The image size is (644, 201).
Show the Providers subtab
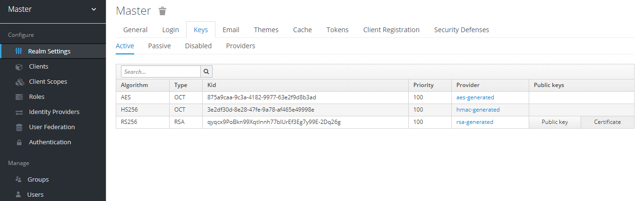point(240,46)
